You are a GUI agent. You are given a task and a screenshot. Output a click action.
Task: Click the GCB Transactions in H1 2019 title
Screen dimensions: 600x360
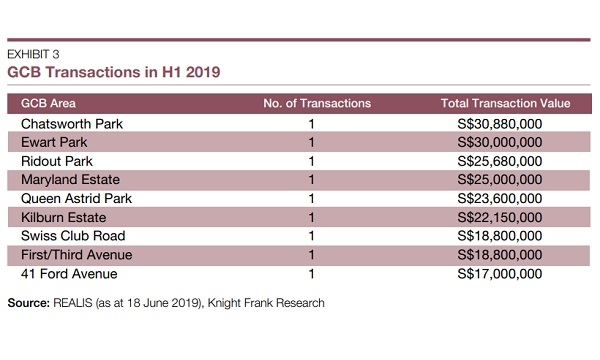[114, 72]
